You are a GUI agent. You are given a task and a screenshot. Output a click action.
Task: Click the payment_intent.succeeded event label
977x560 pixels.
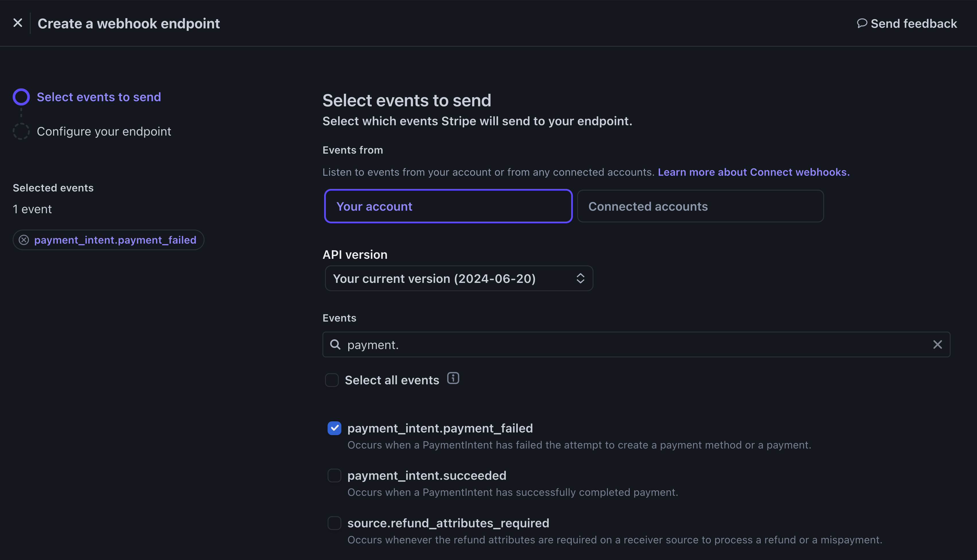click(x=427, y=476)
